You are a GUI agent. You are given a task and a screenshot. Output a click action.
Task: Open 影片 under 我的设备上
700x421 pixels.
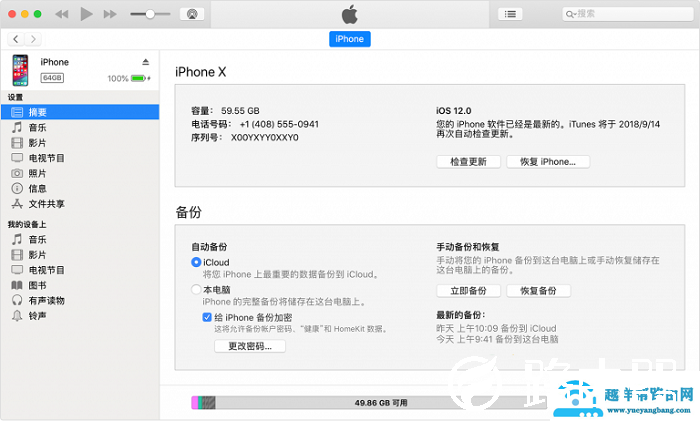tap(80, 255)
